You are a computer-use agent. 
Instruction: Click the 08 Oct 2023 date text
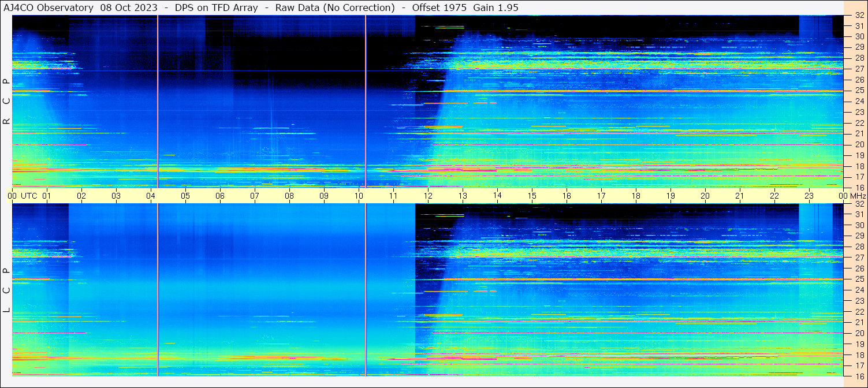129,8
